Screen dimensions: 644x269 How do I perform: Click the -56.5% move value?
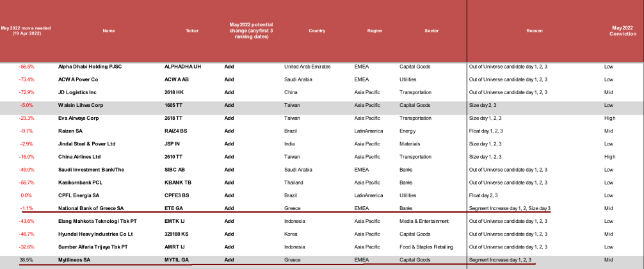coord(26,67)
